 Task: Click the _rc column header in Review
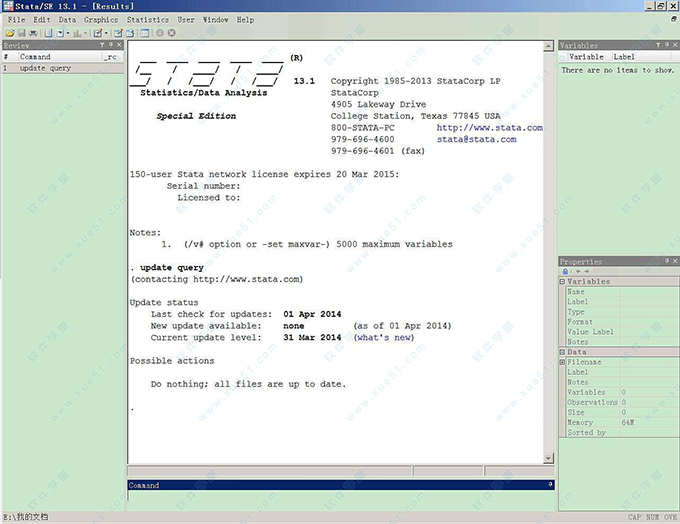coord(112,57)
